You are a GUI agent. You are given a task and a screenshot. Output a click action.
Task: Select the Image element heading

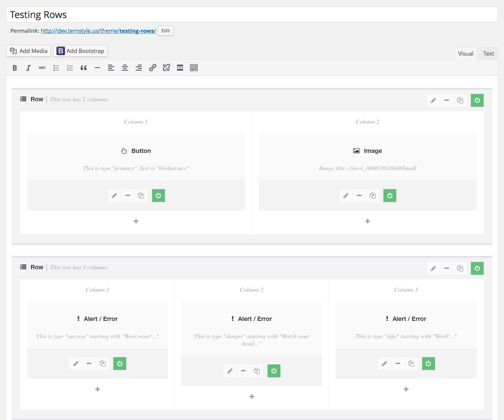367,151
